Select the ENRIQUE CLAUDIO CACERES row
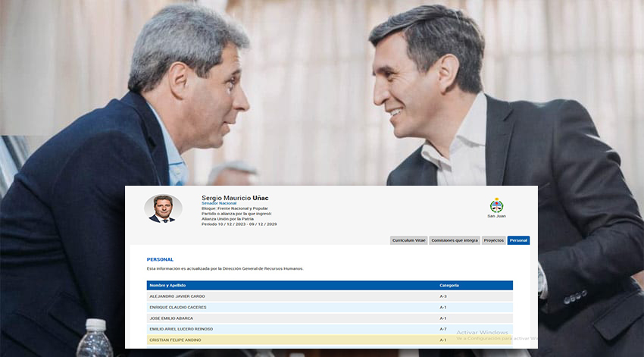The height and width of the screenshot is (357, 644). pos(330,307)
